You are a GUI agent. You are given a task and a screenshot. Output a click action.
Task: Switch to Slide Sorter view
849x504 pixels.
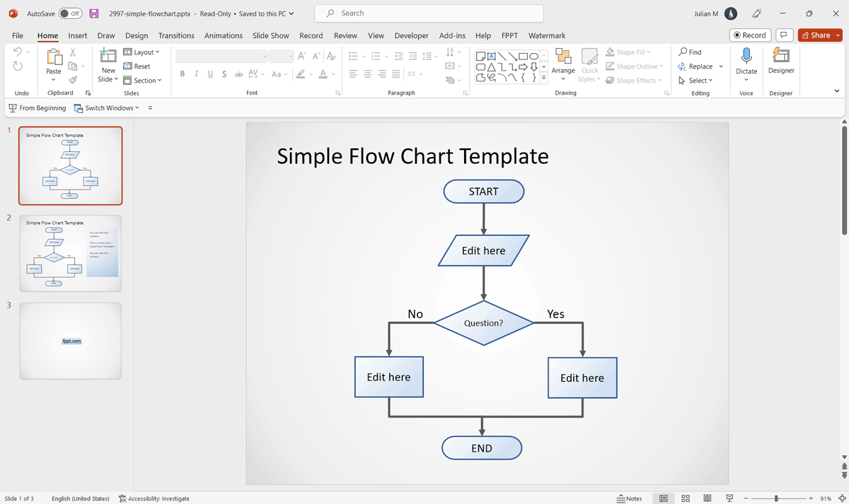(x=686, y=498)
